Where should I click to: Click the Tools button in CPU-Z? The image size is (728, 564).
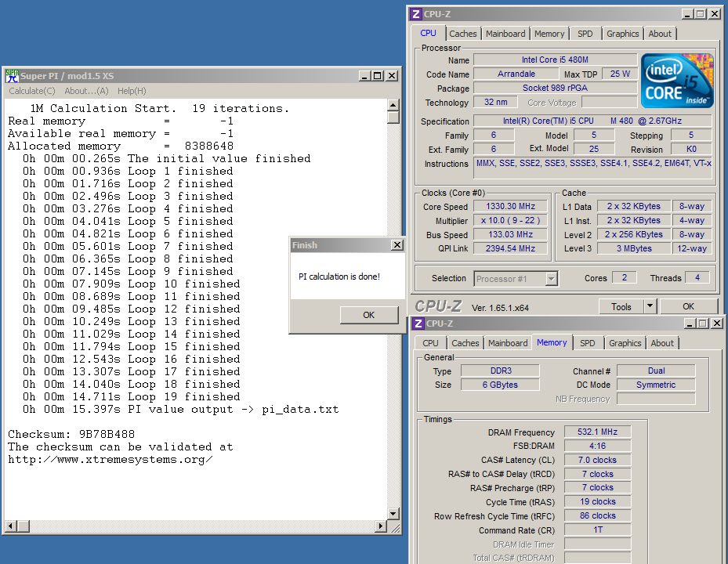621,307
